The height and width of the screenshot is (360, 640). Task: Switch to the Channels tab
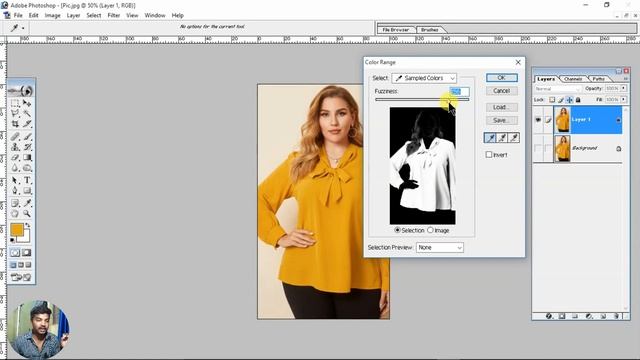click(573, 79)
